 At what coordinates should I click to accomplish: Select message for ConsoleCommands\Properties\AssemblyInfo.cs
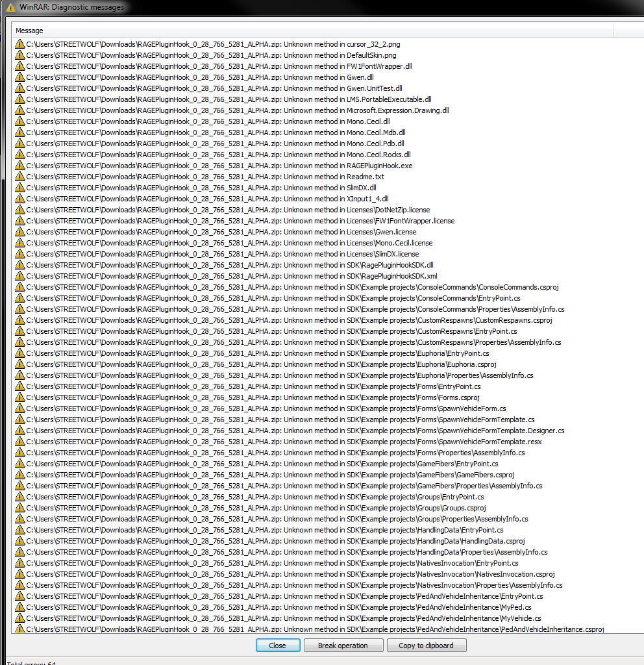[295, 309]
